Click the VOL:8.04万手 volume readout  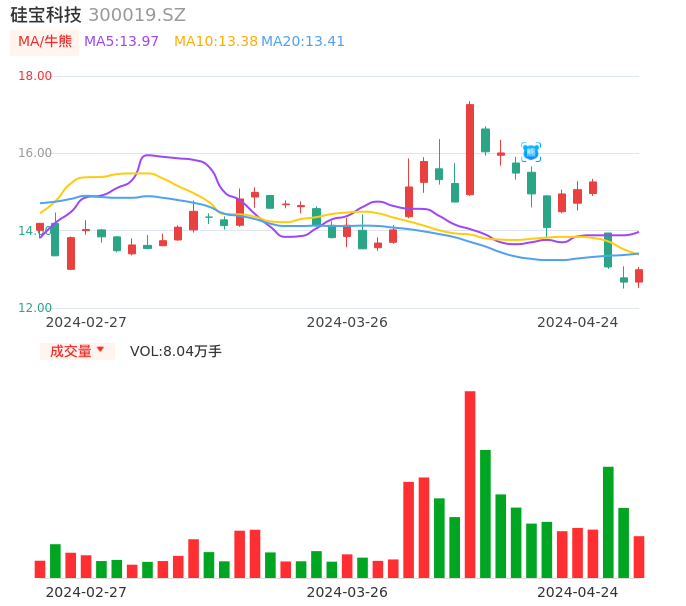coord(176,351)
